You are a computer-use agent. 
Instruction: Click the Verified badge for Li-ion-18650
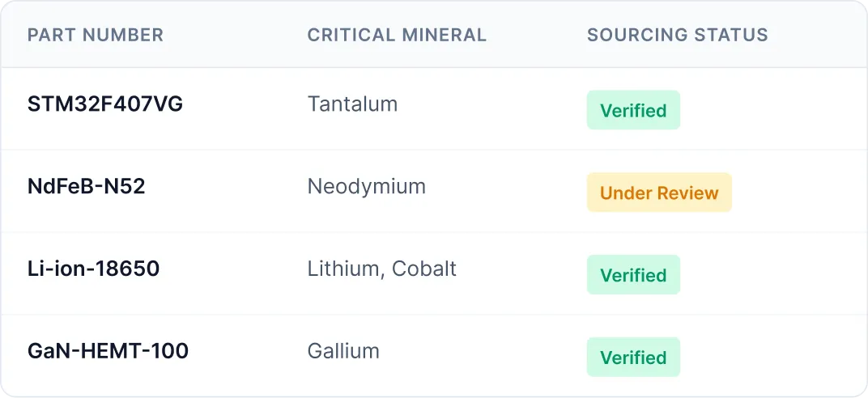coord(633,276)
